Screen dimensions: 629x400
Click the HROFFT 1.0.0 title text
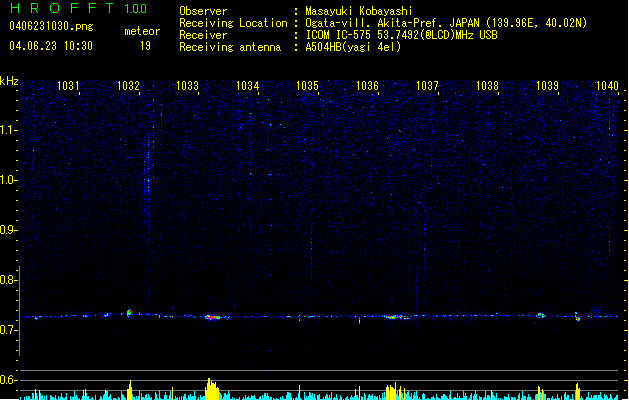point(78,8)
